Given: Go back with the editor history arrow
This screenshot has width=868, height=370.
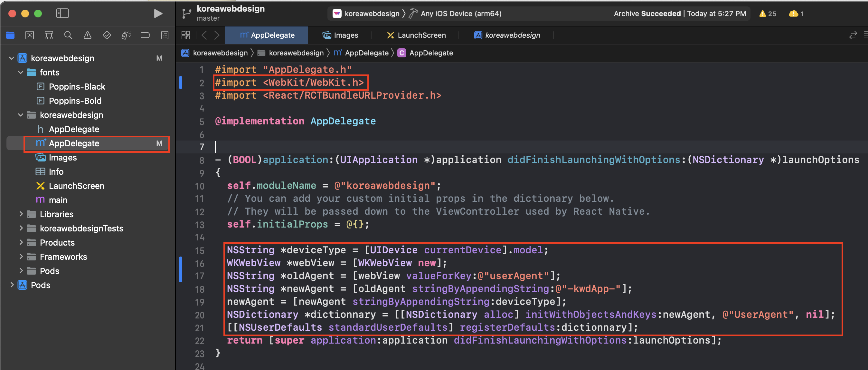Looking at the screenshot, I should click(204, 35).
